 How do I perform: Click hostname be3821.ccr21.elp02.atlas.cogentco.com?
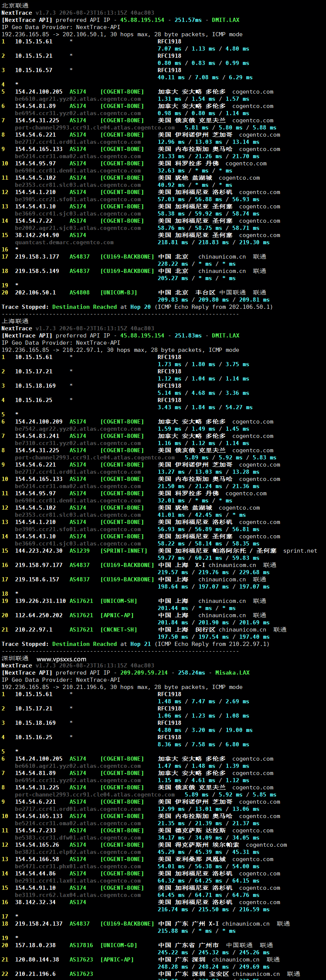[78, 852]
